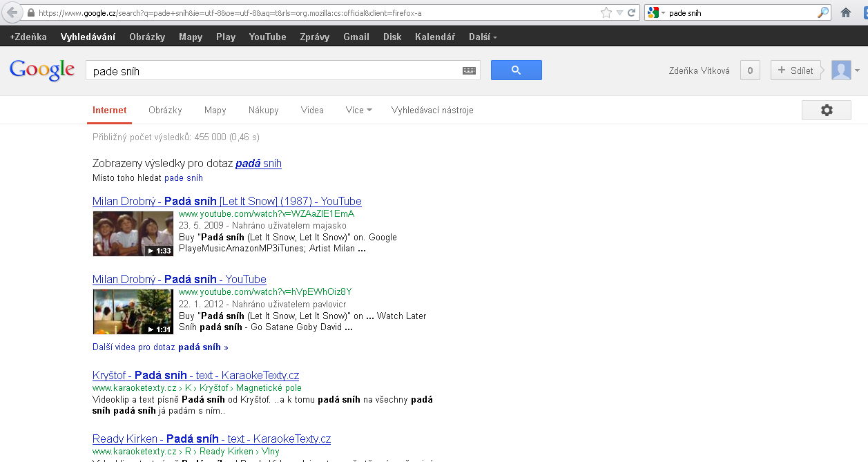Image resolution: width=868 pixels, height=462 pixels.
Task: Open the on-screen keyboard icon
Action: [469, 70]
